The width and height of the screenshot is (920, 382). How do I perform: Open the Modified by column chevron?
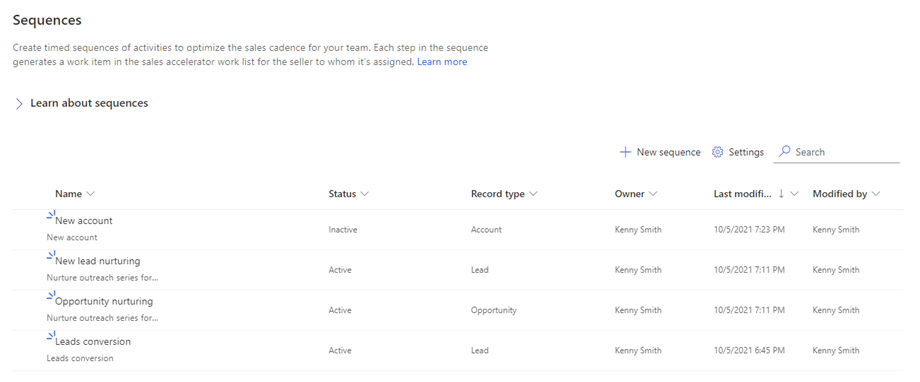point(876,194)
